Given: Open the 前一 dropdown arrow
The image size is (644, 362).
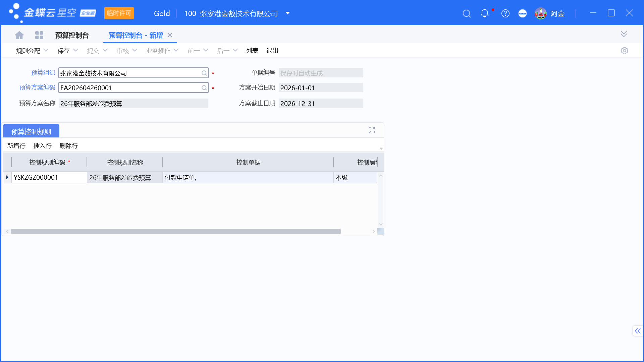Looking at the screenshot, I should 206,50.
